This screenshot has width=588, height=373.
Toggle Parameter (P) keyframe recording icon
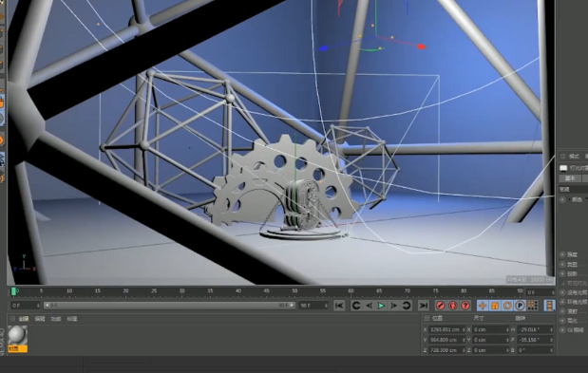[520, 306]
